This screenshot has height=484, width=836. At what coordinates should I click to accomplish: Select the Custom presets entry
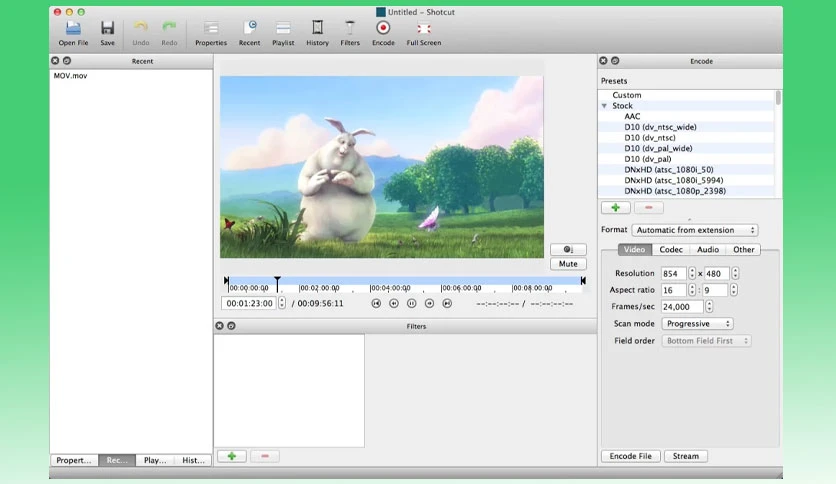pyautogui.click(x=626, y=95)
